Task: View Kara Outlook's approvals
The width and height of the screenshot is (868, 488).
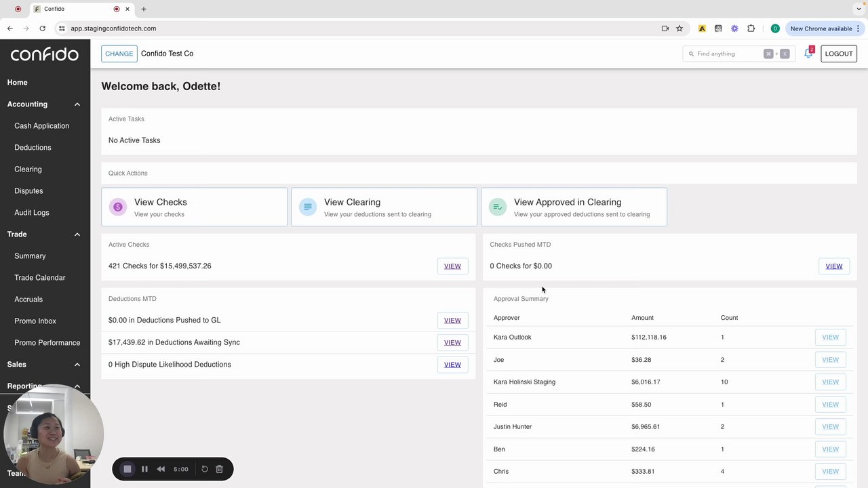Action: (x=830, y=338)
